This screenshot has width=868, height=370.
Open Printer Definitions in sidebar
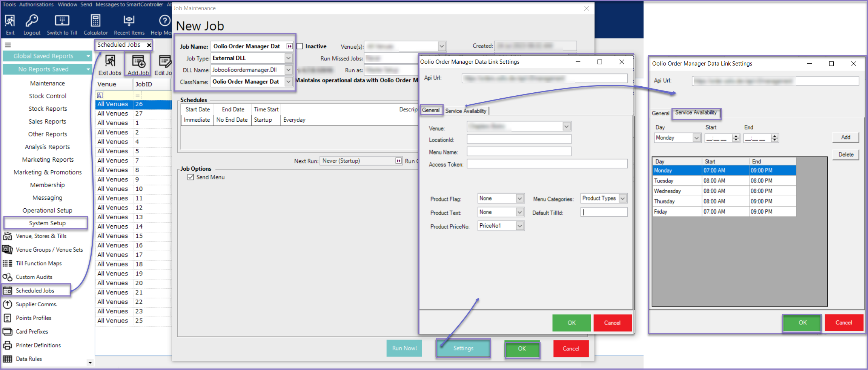(38, 345)
